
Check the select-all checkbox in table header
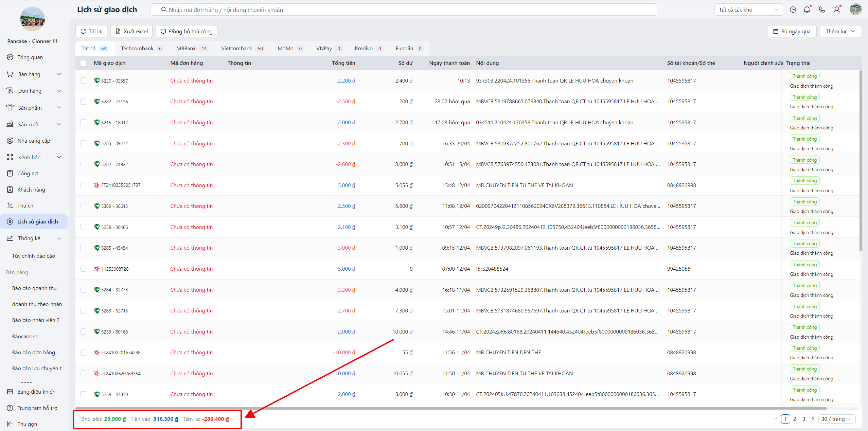(x=83, y=63)
